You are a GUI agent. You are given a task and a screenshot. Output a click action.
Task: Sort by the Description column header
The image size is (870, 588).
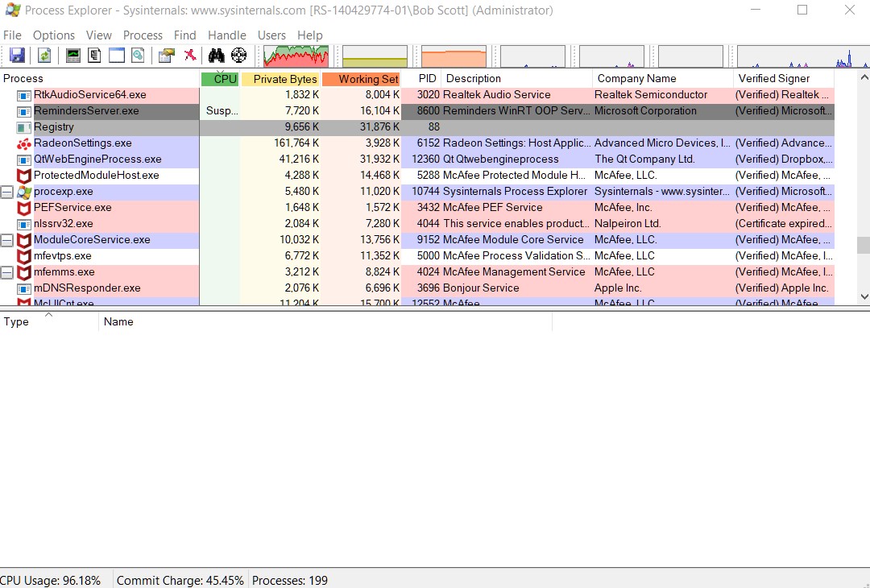pyautogui.click(x=516, y=79)
